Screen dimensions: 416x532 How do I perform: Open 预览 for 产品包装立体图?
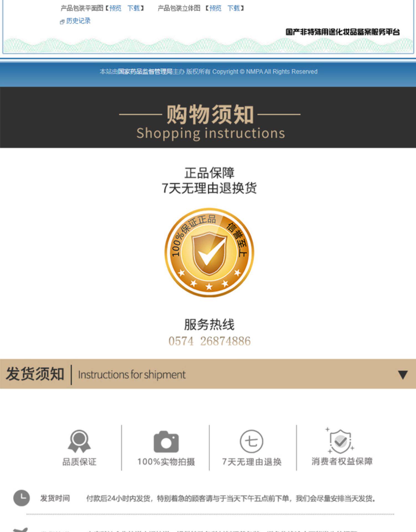(215, 8)
